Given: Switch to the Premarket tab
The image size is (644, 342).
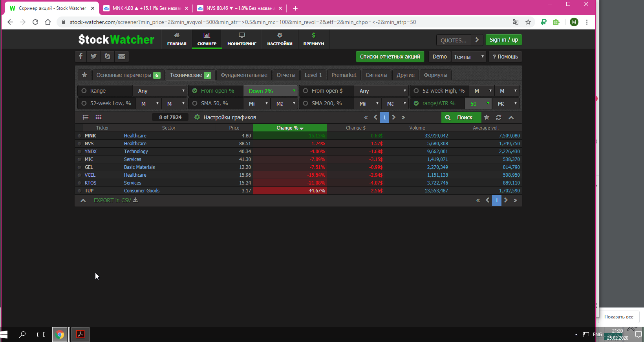Looking at the screenshot, I should pos(344,75).
